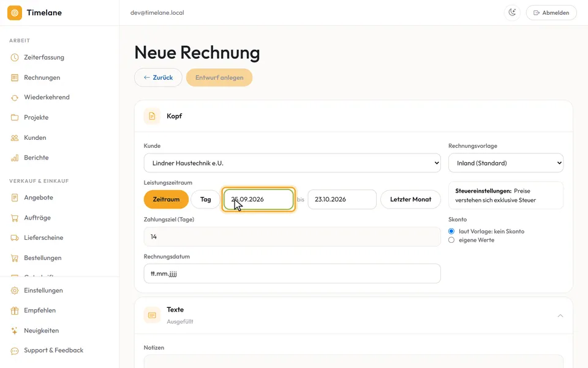This screenshot has height=368, width=588.
Task: Open Wiederkehrend menu item
Action: click(x=47, y=98)
